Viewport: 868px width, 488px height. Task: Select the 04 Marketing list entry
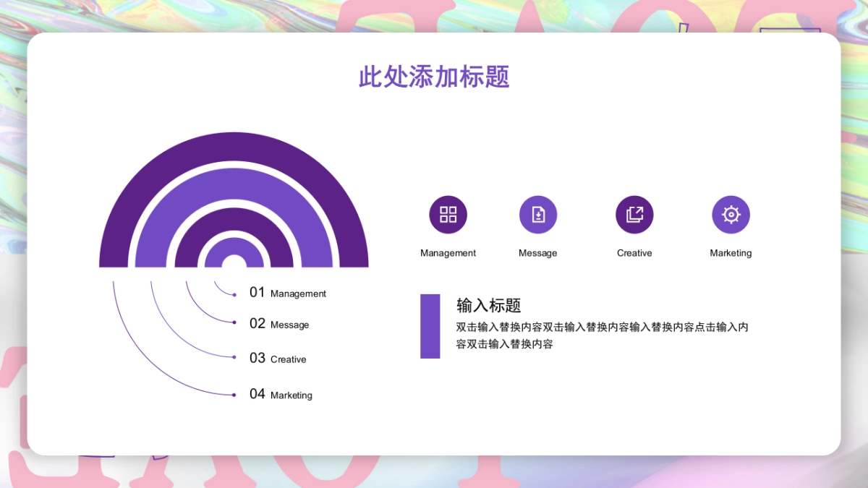(x=281, y=395)
